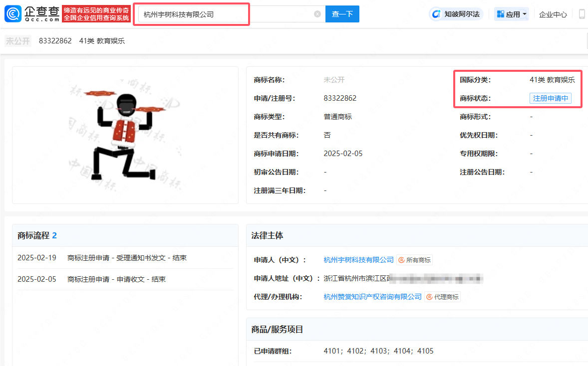This screenshot has width=588, height=366.
Task: Click the 所有商标 badge beside the applicant
Action: tap(415, 260)
